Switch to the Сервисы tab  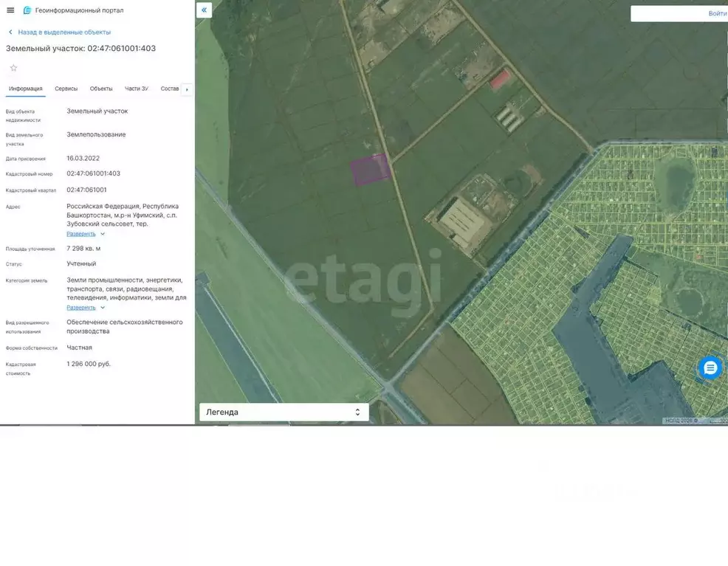(66, 89)
